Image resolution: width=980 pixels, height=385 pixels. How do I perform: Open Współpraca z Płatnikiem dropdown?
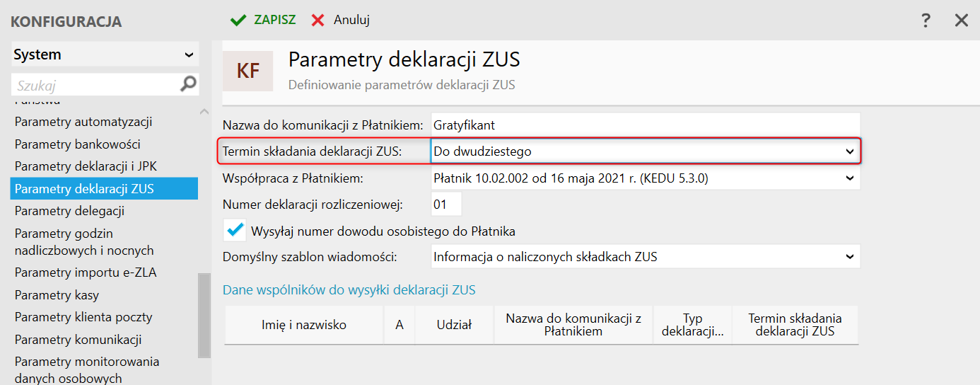849,179
